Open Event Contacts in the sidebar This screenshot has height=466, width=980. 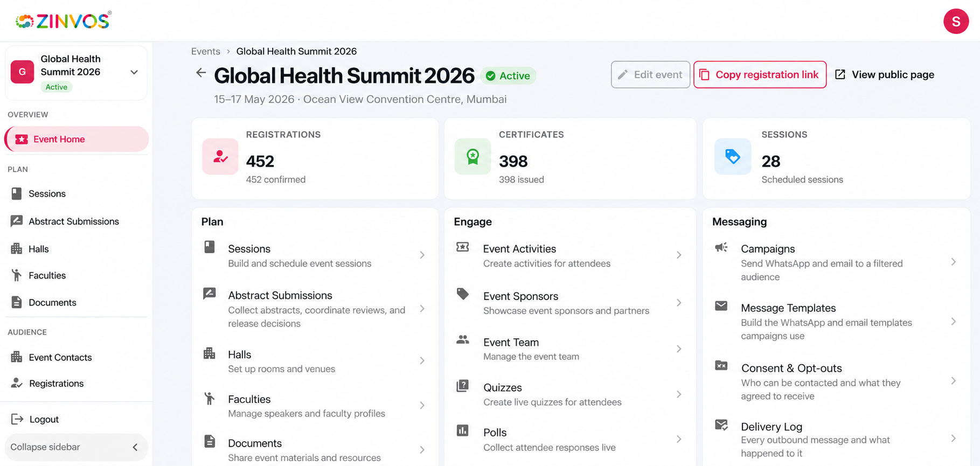click(x=77, y=357)
